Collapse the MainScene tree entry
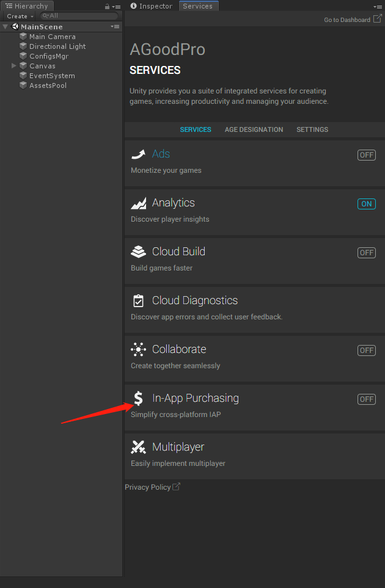385x588 pixels. [5, 26]
